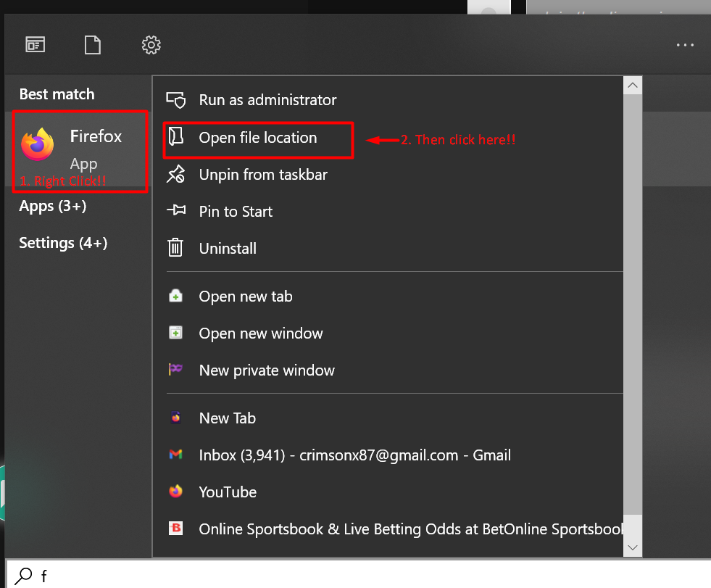Expand the Settings (4+) results section

(63, 243)
